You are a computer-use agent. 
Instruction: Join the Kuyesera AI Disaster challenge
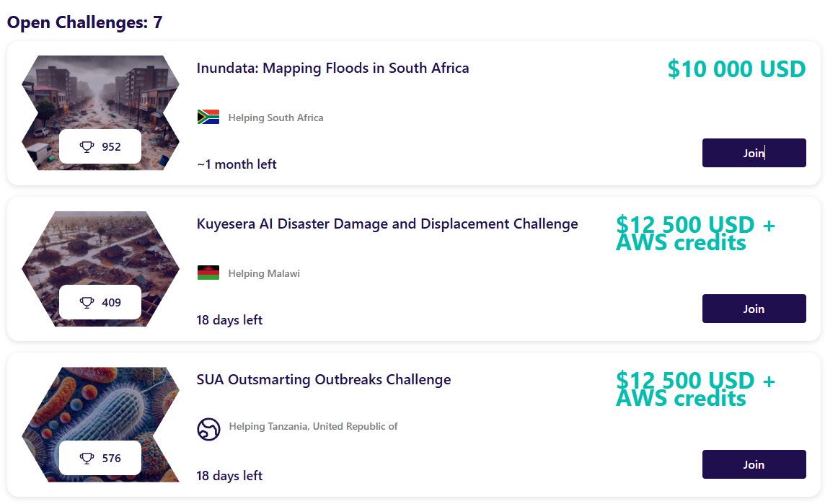(754, 309)
